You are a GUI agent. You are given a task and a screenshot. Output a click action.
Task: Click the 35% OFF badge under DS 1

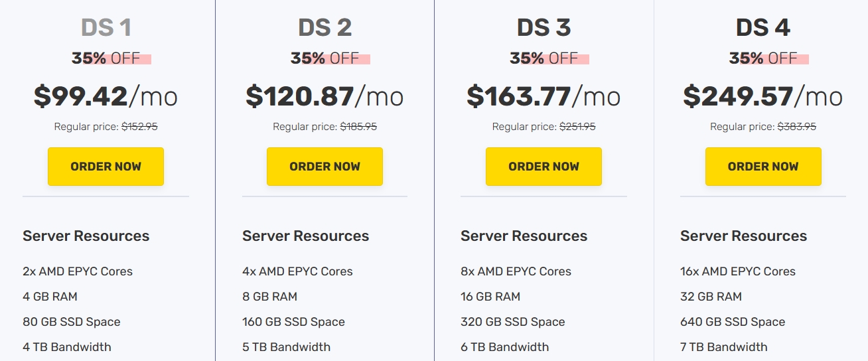point(106,58)
